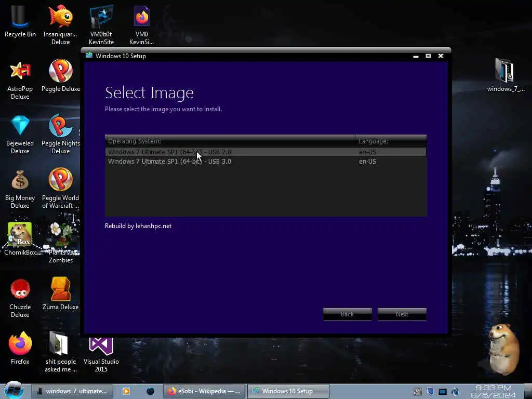The height and width of the screenshot is (399, 532).
Task: Select VM0 KevinSi... Firefox file icon
Action: [141, 24]
